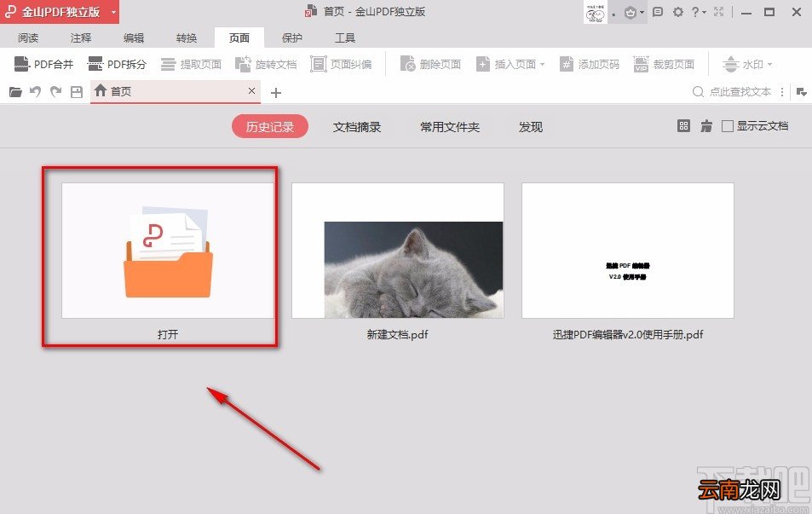Screen dimensions: 812x514
Task: Click the settings gear icon in title bar
Action: coord(678,12)
